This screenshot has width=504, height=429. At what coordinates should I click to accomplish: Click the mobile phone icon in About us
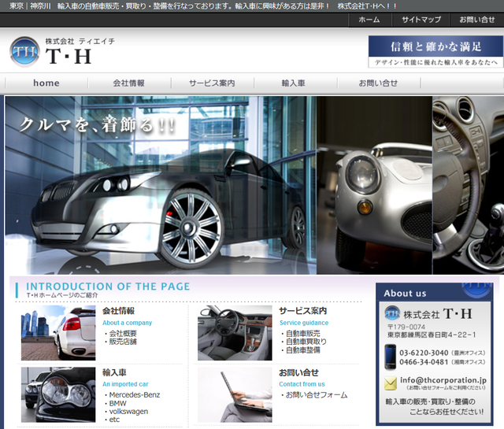point(391,357)
